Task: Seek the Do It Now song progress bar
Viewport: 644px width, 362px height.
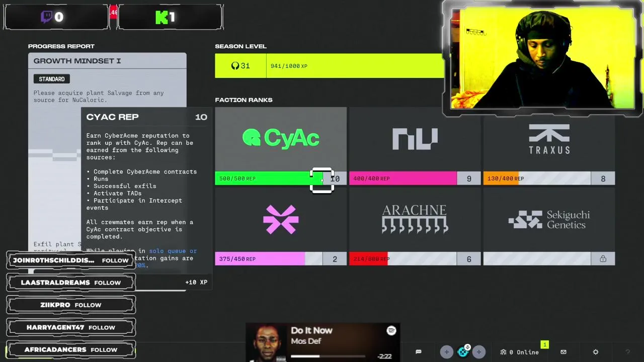Action: [328, 356]
